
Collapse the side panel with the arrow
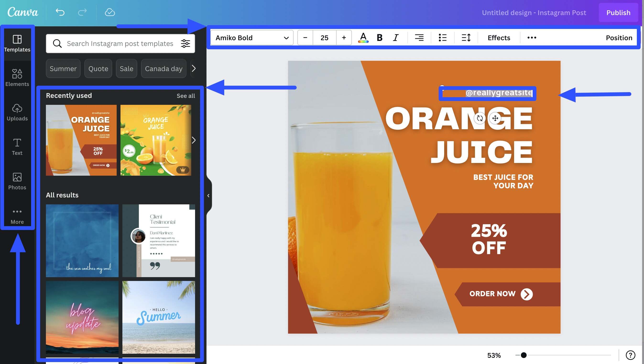[x=208, y=196]
